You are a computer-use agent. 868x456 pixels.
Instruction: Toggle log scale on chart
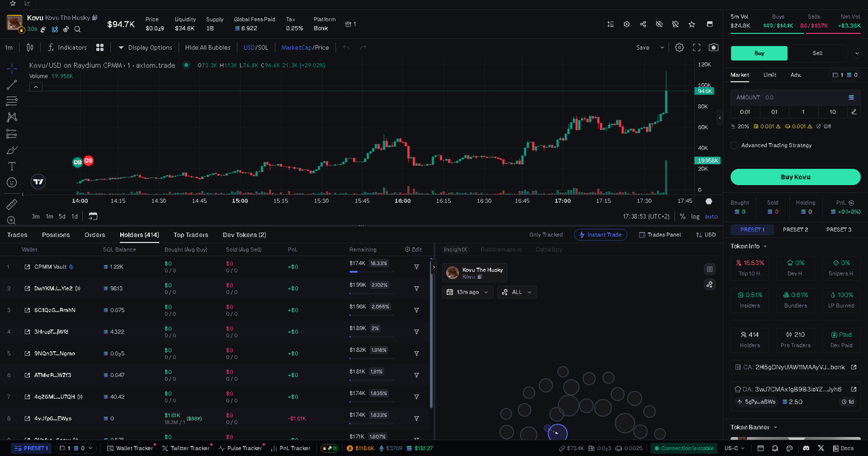point(695,216)
